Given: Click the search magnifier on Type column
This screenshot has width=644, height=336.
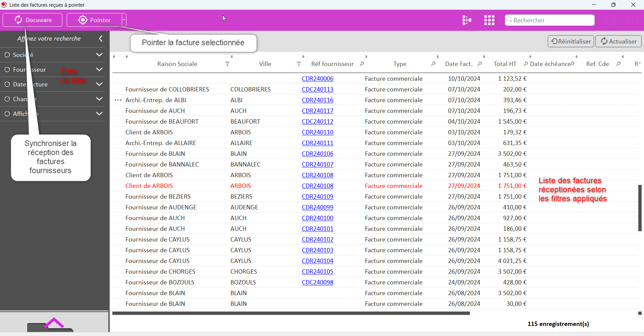Looking at the screenshot, I should click(433, 64).
